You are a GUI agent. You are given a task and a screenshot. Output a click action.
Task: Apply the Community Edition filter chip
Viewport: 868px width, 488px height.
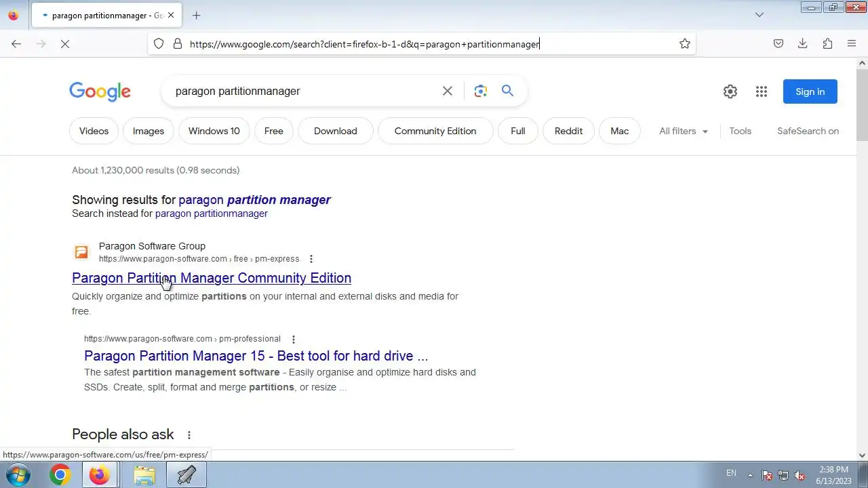pos(435,131)
